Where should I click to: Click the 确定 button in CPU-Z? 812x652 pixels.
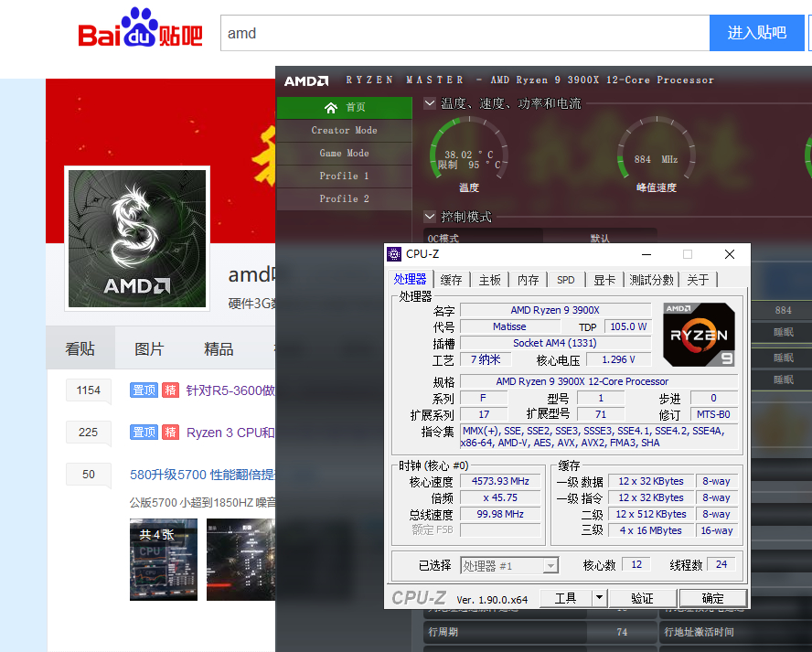pyautogui.click(x=712, y=598)
